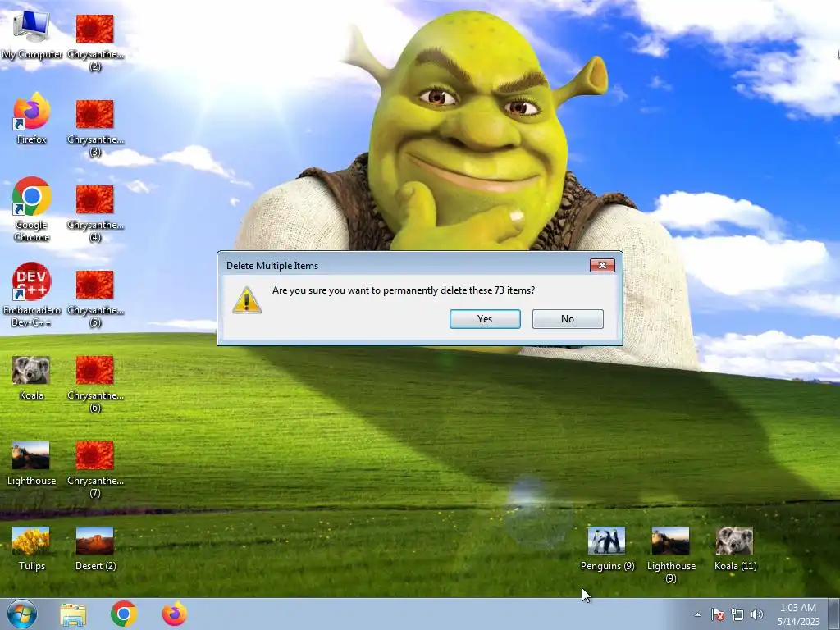840x630 pixels.
Task: Open Windows Explorer from the taskbar
Action: (73, 614)
